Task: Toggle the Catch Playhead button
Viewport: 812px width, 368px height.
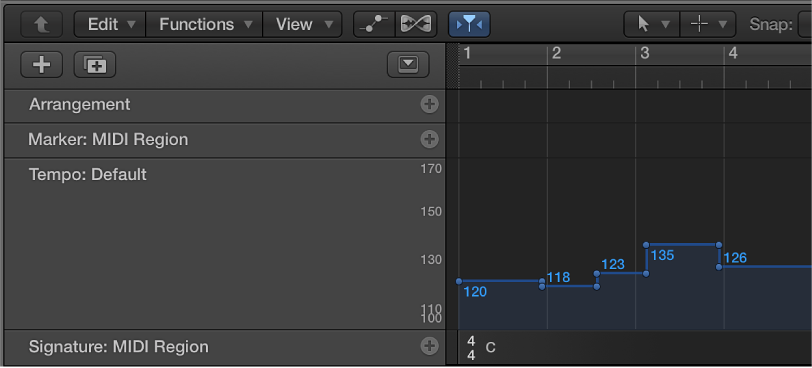Action: click(469, 24)
